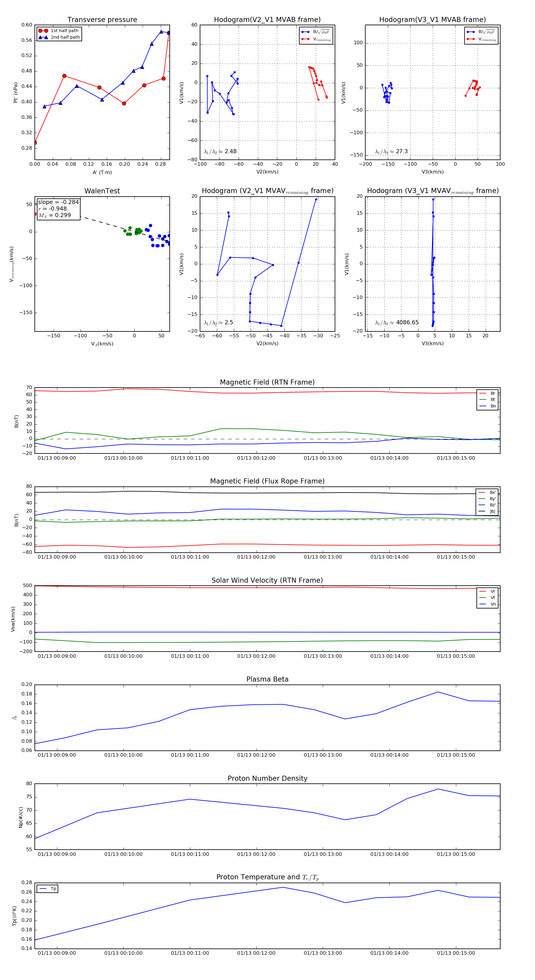
Task: Click the 01/13 00:09:00 tick under Proton Temperature plot
Action: 57,953
